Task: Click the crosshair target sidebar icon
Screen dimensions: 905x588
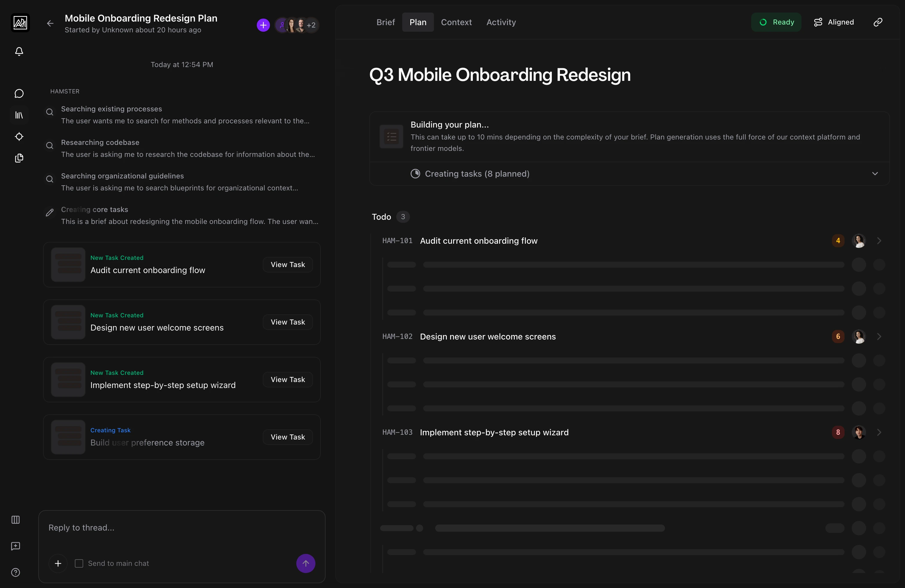Action: pos(19,137)
